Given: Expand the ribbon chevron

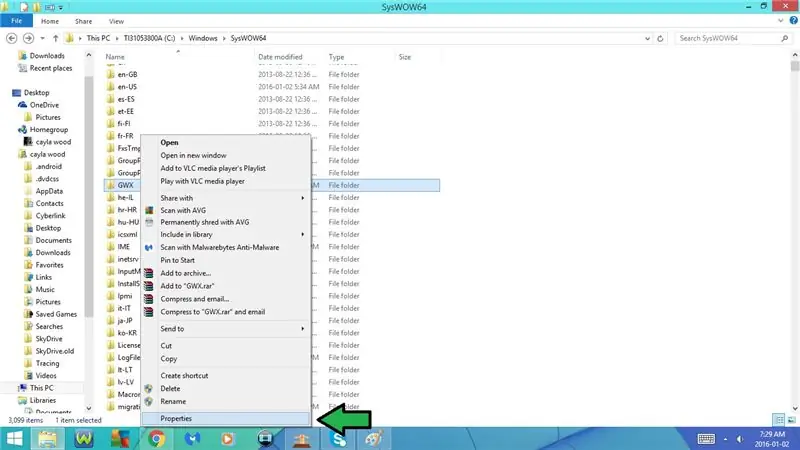Looking at the screenshot, I should pyautogui.click(x=781, y=21).
